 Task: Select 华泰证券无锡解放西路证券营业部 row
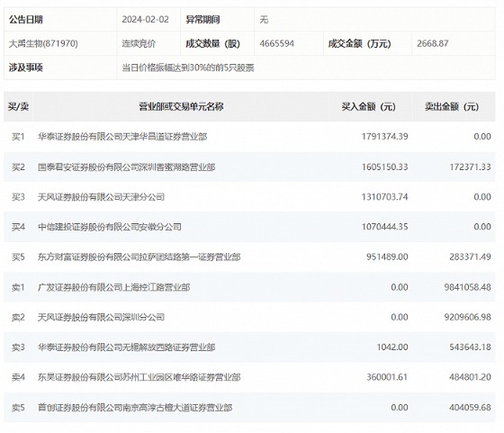249,347
